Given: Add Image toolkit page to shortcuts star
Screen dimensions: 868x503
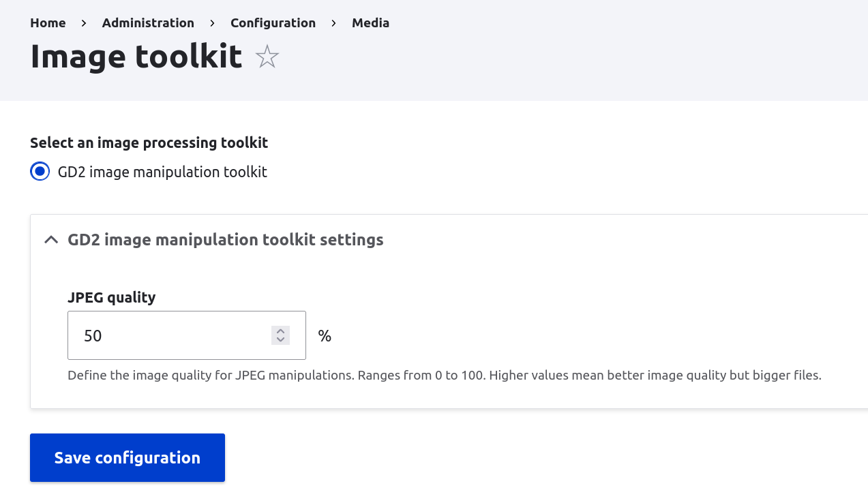Looking at the screenshot, I should click(267, 57).
